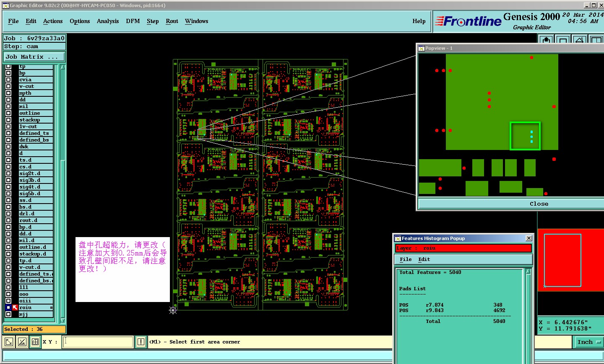Viewport: 604px width, 364px height.
Task: Click the Graphic Editor window title icon
Action: tap(5, 5)
